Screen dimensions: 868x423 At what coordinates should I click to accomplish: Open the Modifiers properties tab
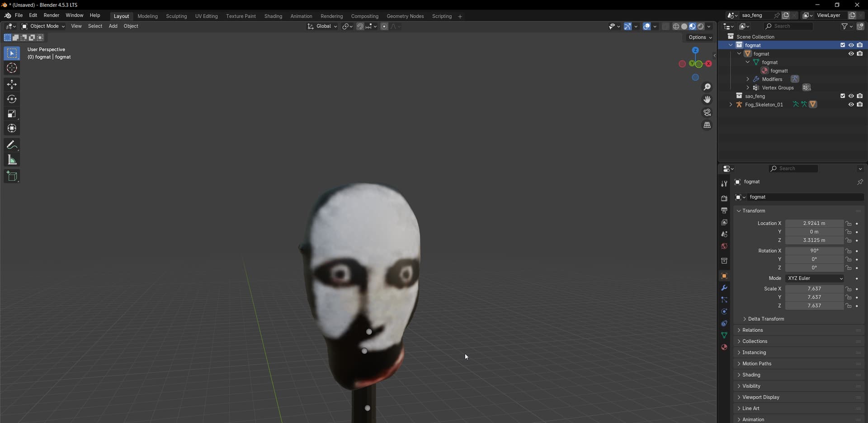pos(724,288)
